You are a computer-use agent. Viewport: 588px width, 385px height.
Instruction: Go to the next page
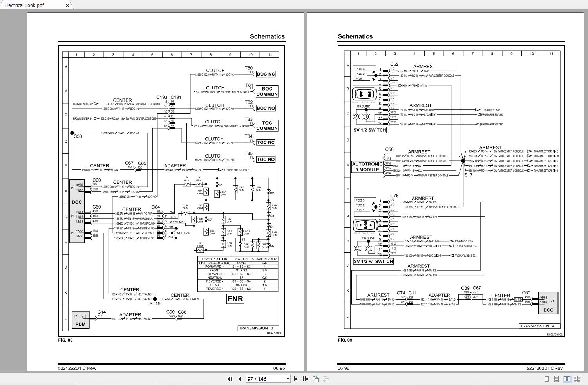pos(295,379)
